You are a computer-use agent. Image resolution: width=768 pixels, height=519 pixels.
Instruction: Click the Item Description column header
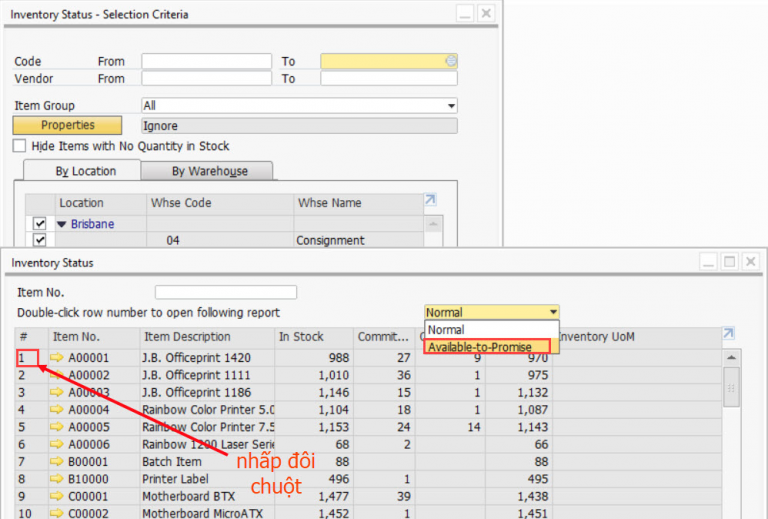point(207,337)
